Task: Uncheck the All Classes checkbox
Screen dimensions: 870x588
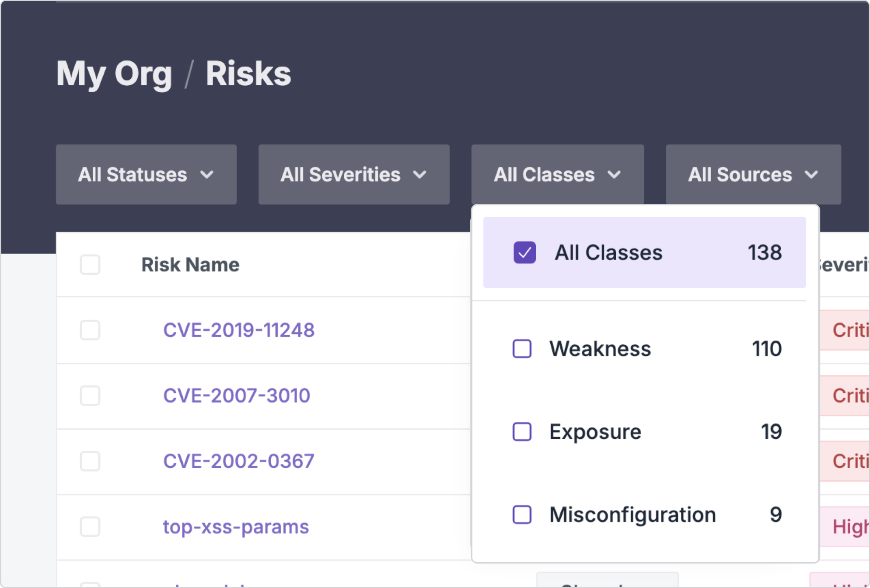Action: (524, 252)
